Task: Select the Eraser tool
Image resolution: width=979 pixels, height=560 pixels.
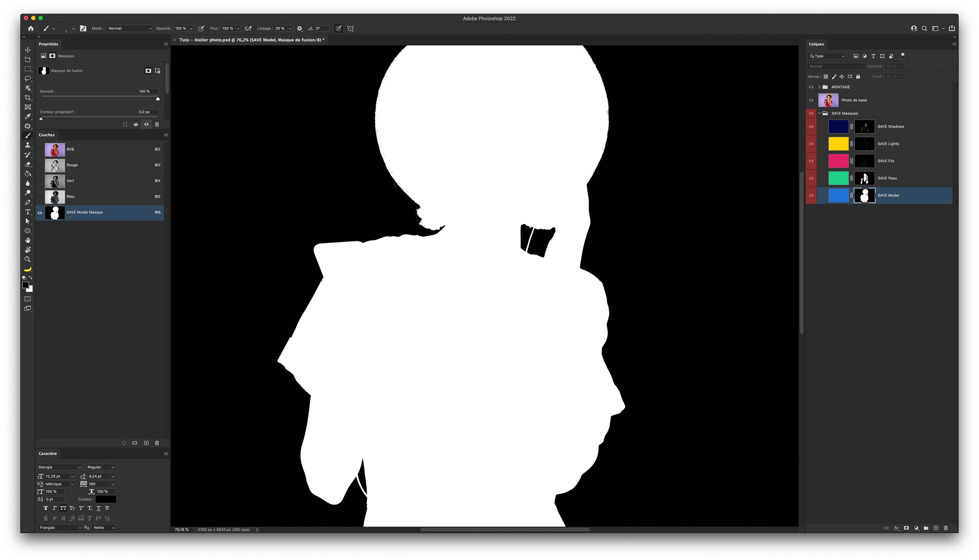Action: (x=28, y=164)
